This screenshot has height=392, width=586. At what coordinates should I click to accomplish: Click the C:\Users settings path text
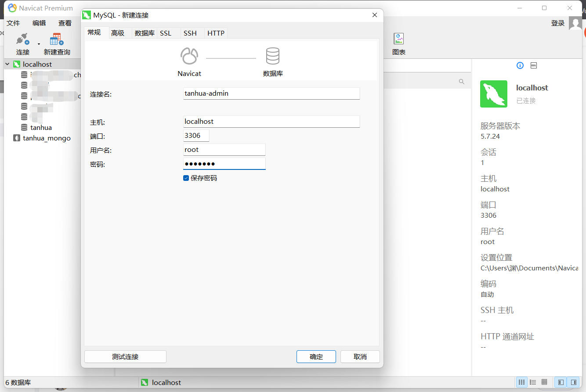point(529,268)
